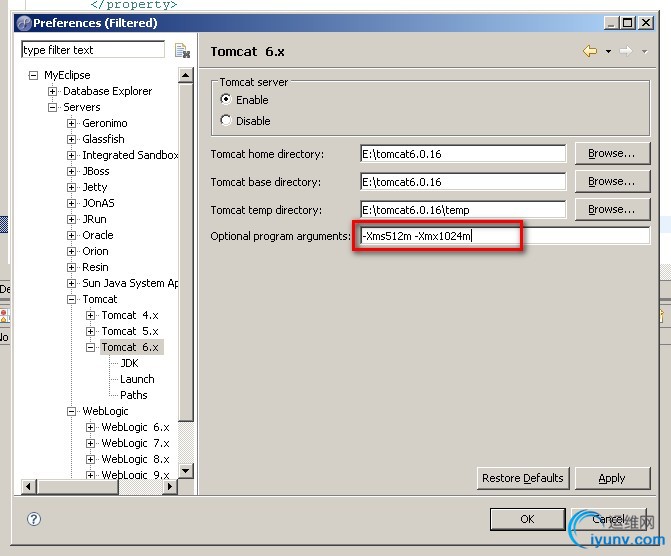Open the back history dropdown arrow
The image size is (671, 556).
pos(608,52)
